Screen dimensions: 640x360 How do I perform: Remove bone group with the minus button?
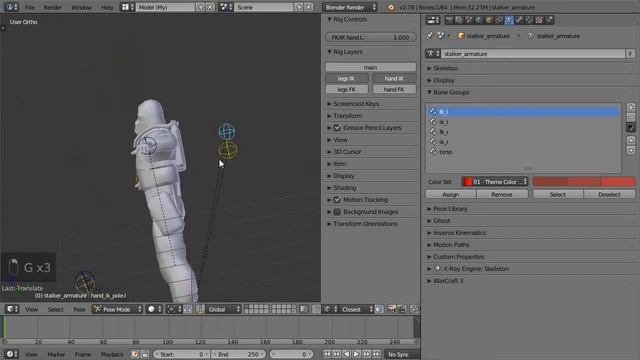[x=631, y=118]
